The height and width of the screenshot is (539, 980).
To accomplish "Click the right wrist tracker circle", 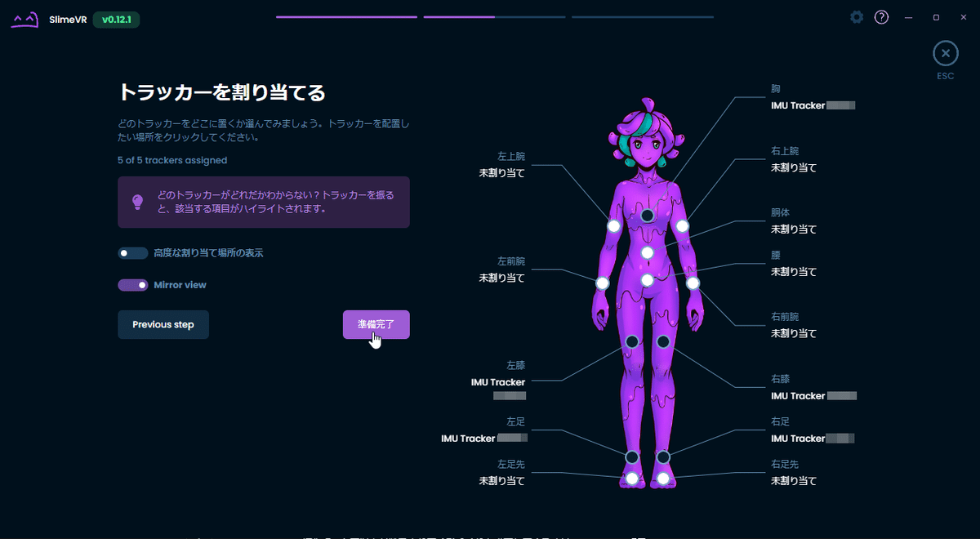I will [693, 283].
